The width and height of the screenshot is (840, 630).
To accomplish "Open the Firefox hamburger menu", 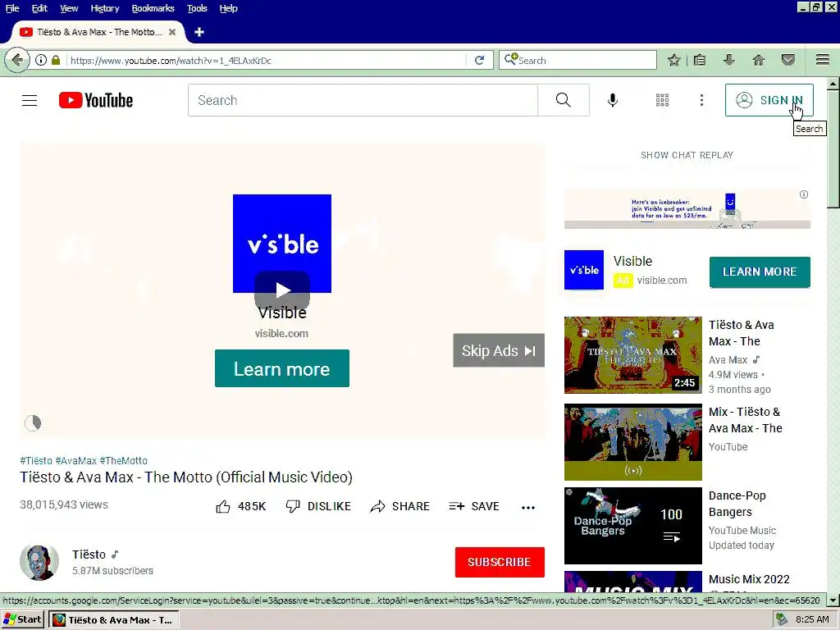I will pos(823,59).
